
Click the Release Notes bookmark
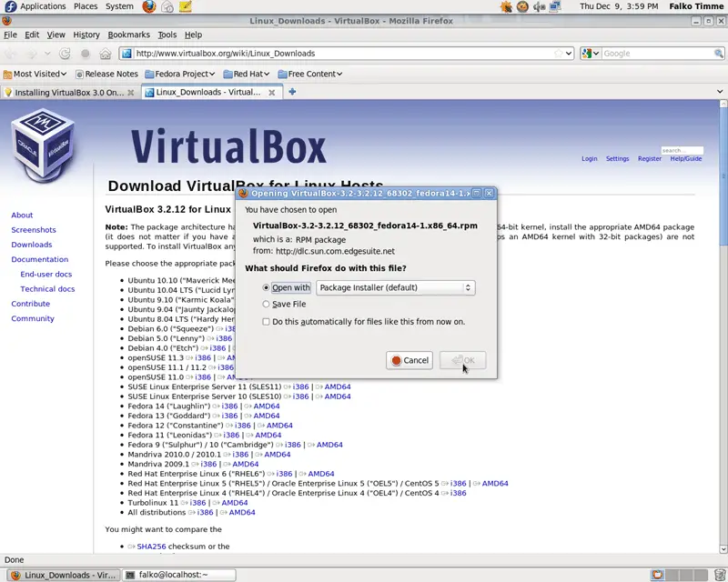[x=106, y=74]
